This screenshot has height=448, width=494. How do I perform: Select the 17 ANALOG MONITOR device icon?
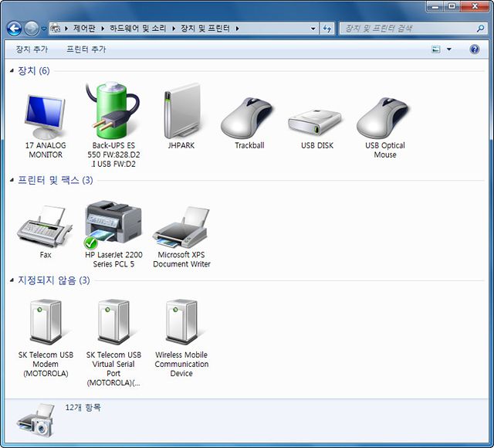point(46,117)
